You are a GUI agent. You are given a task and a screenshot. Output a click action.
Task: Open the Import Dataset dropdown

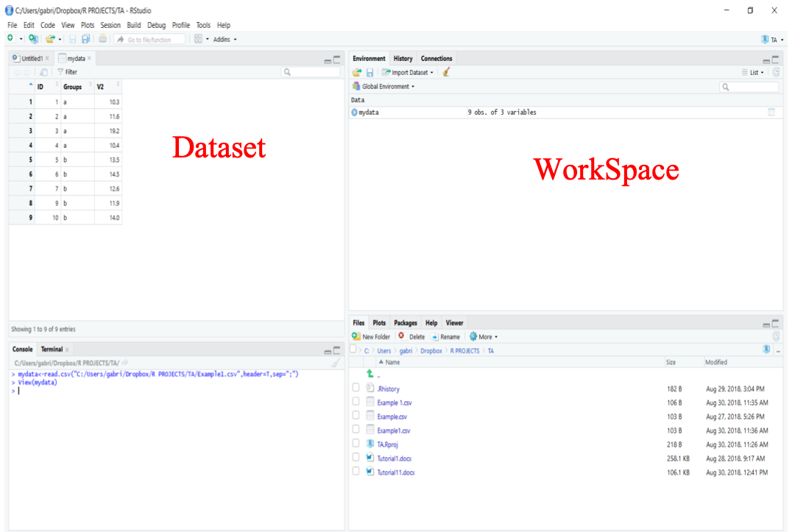(407, 72)
